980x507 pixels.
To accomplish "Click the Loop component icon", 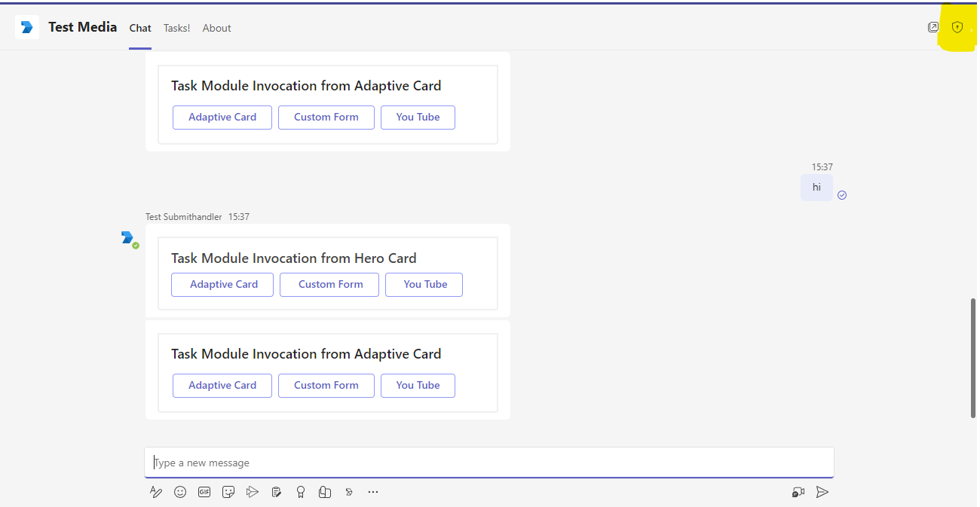I will (x=325, y=492).
